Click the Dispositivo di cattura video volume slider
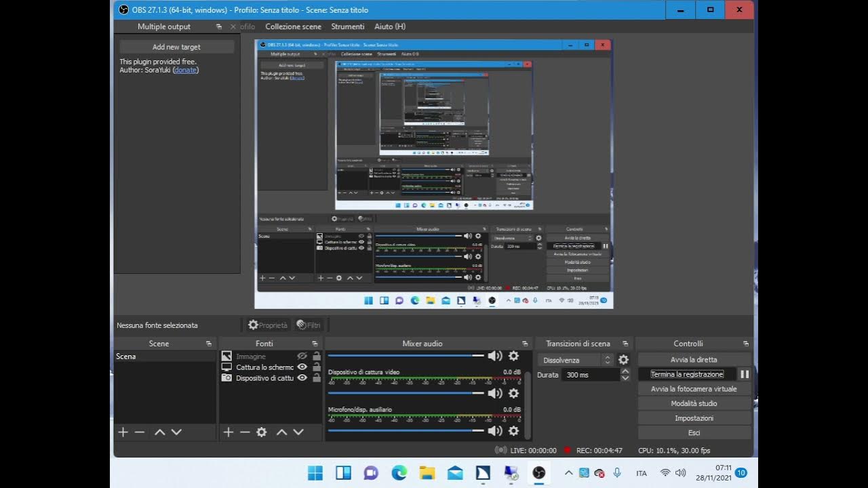 pyautogui.click(x=406, y=393)
